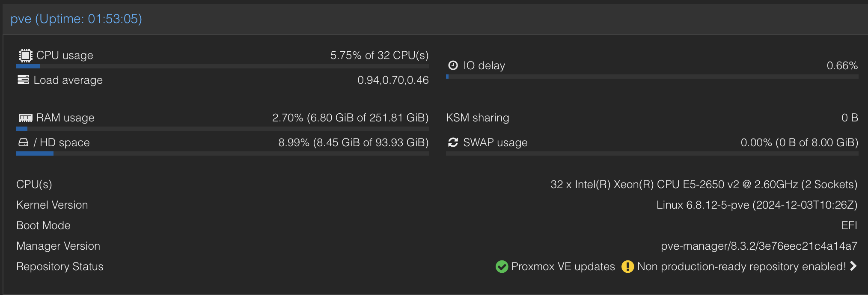The width and height of the screenshot is (868, 295).
Task: Click the Proxmox VE updates status text
Action: click(563, 266)
